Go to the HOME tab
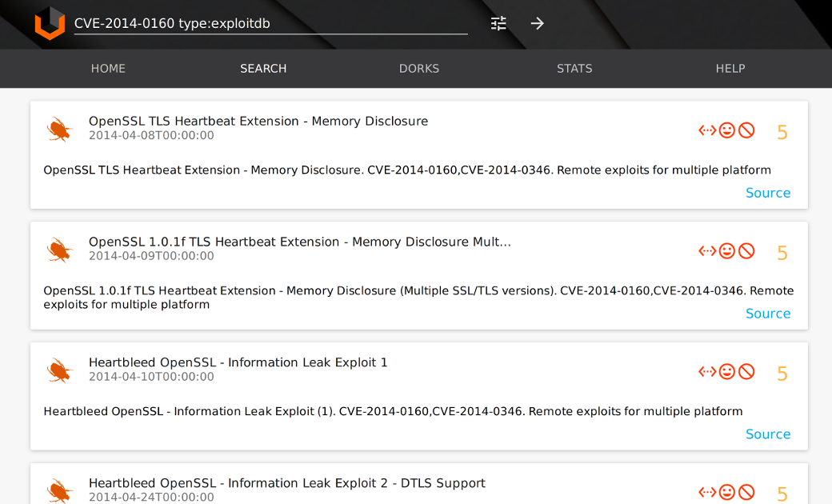 tap(108, 69)
